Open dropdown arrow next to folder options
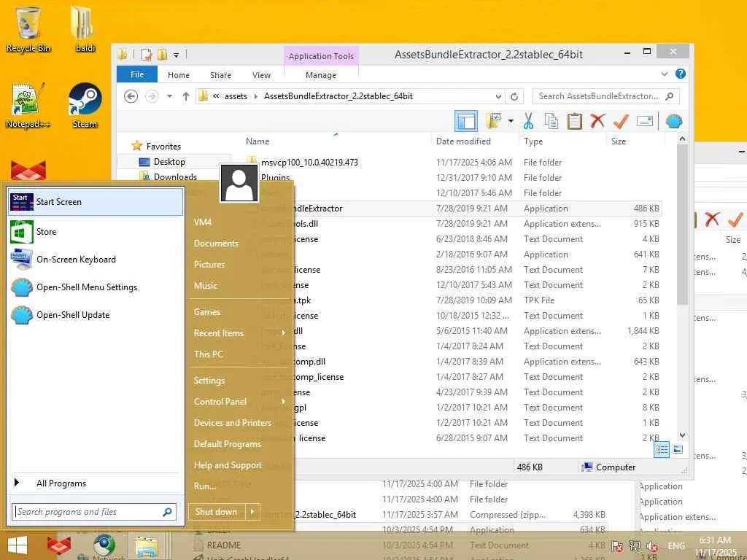This screenshot has height=560, width=747. pos(511,121)
